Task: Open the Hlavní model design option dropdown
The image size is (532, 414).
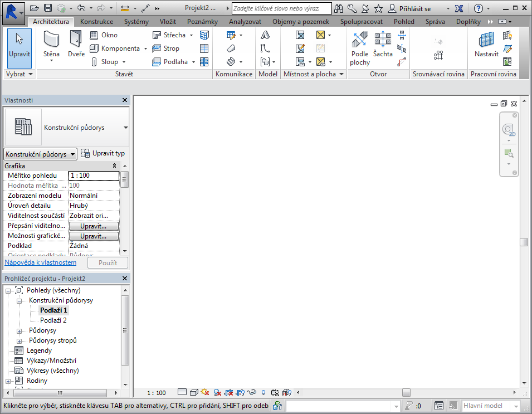Action: [x=516, y=406]
